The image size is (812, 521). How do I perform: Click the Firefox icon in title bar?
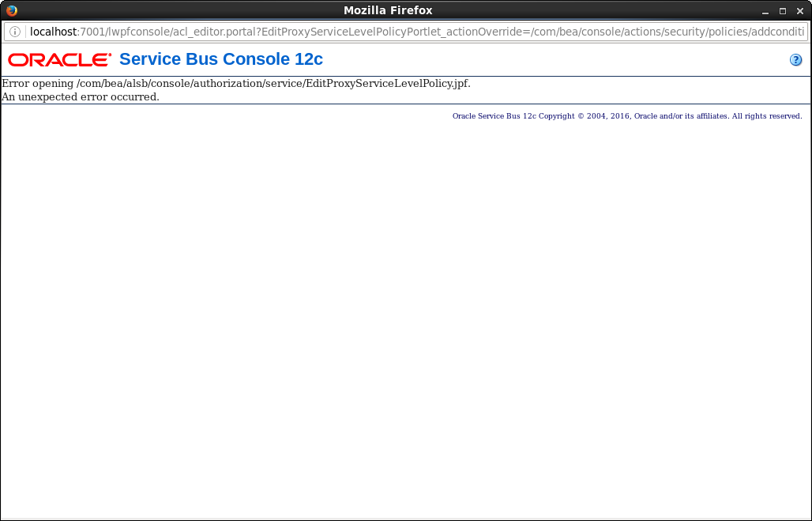click(11, 10)
